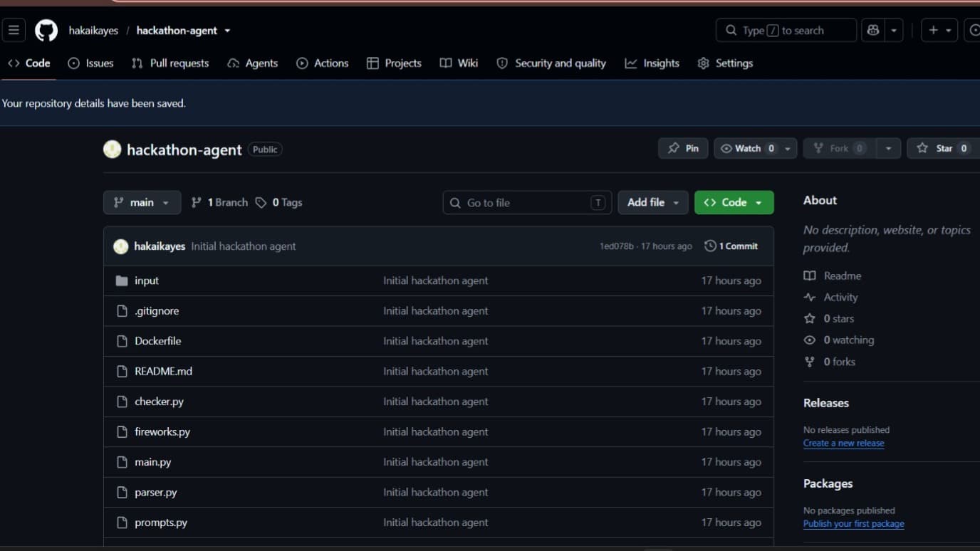The image size is (980, 551).
Task: Open parser.py file
Action: point(156,493)
